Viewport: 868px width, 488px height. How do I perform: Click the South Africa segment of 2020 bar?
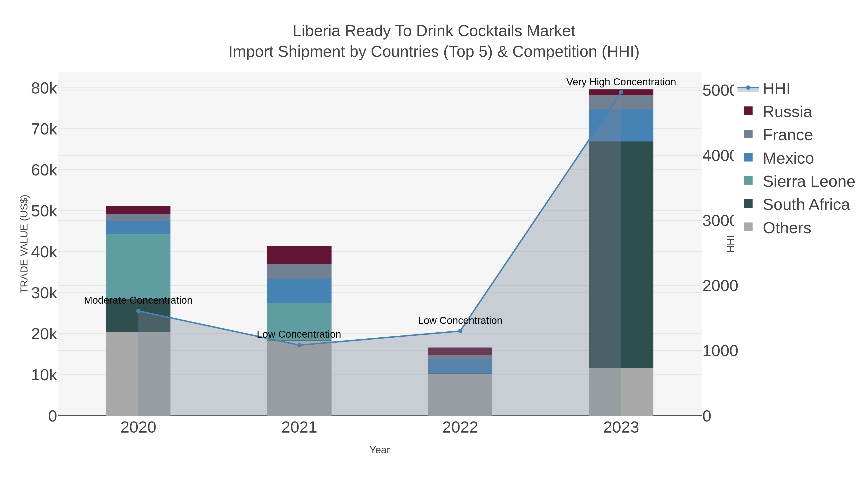click(138, 315)
